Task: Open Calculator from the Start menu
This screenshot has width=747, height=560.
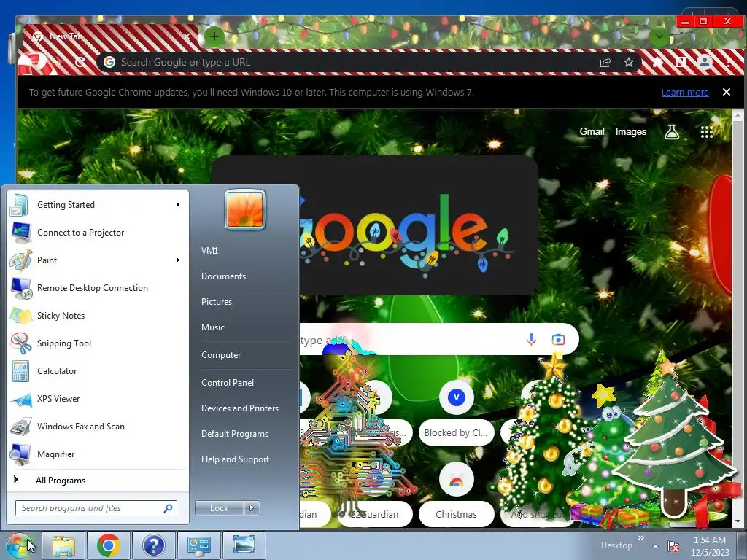Action: [98, 371]
